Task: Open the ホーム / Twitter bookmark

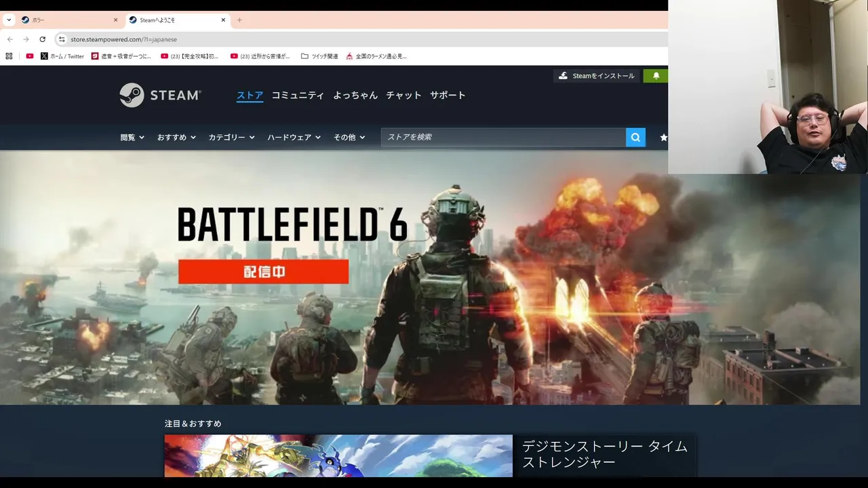Action: tap(62, 56)
